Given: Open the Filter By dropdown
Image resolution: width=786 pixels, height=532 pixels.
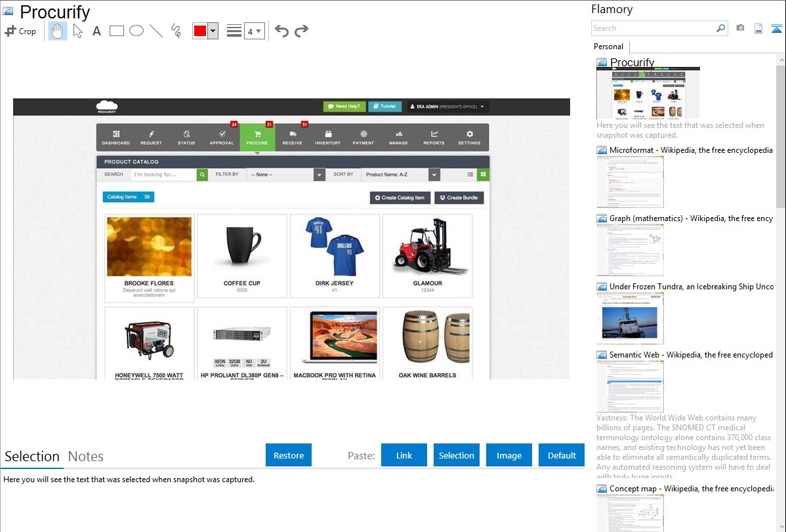Looking at the screenshot, I should click(285, 174).
